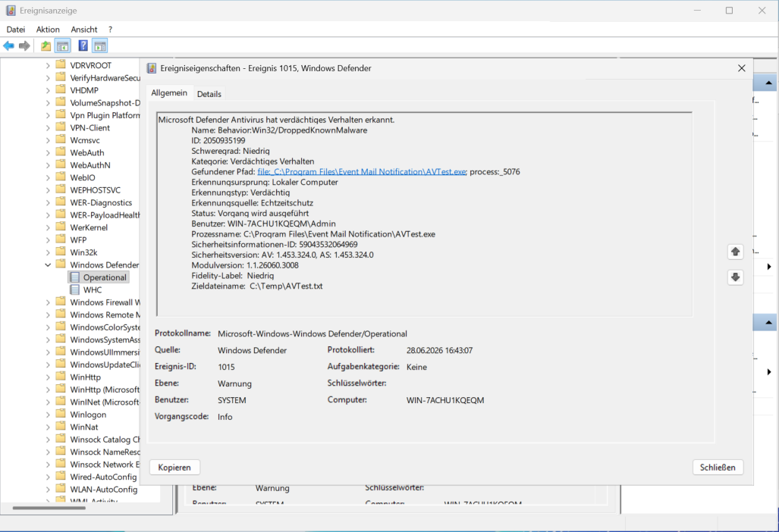Collapse the upper action pane section arrow
The image size is (779, 532).
768,83
